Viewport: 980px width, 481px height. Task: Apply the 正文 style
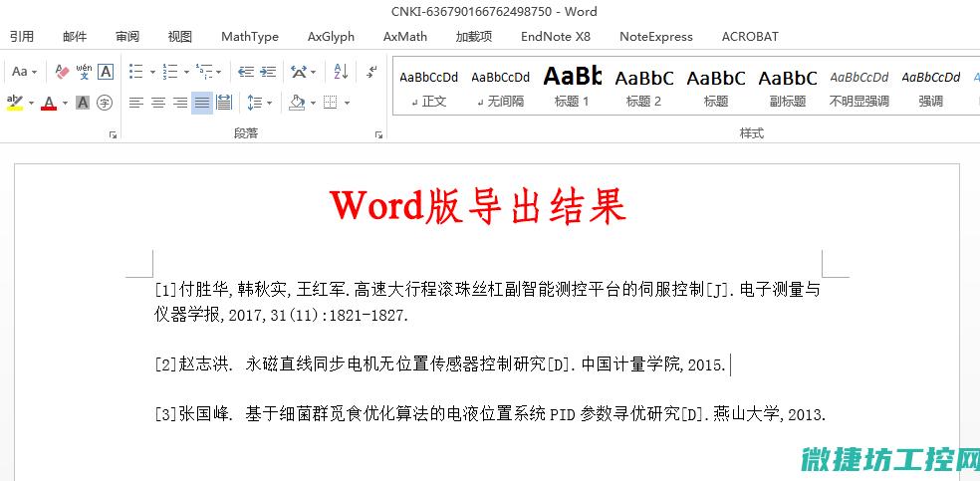coord(429,87)
